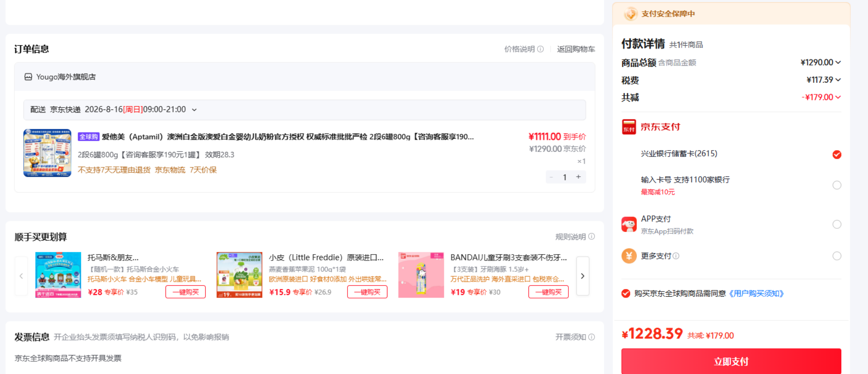Click the 更多支付 yen icon
Viewport: 868px width, 374px height.
coord(629,256)
